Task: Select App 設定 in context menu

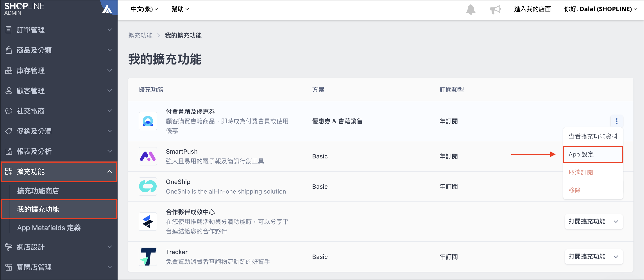Action: pos(593,154)
